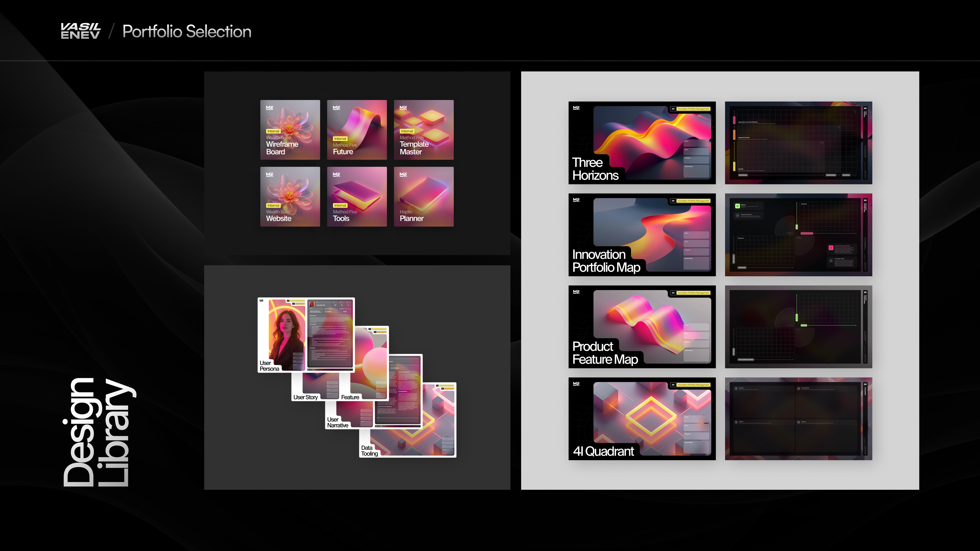
Task: Click the Portfolio Selection heading
Action: pyautogui.click(x=186, y=31)
